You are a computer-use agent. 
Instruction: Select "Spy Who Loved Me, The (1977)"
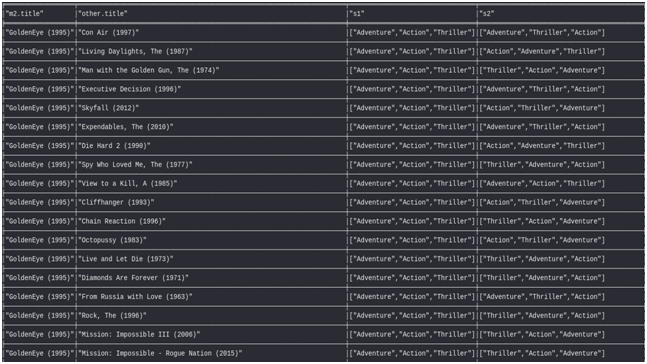pyautogui.click(x=135, y=165)
